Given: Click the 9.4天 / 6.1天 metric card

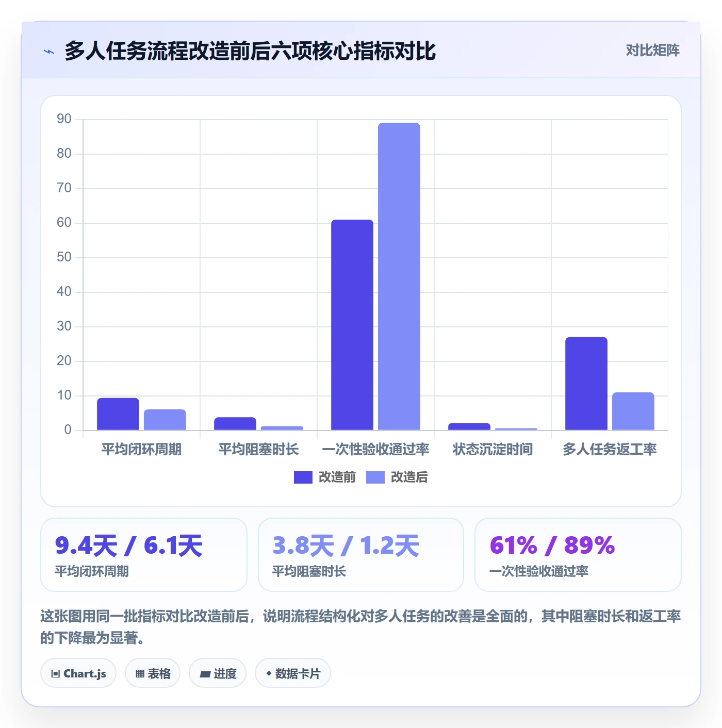Looking at the screenshot, I should [x=144, y=555].
